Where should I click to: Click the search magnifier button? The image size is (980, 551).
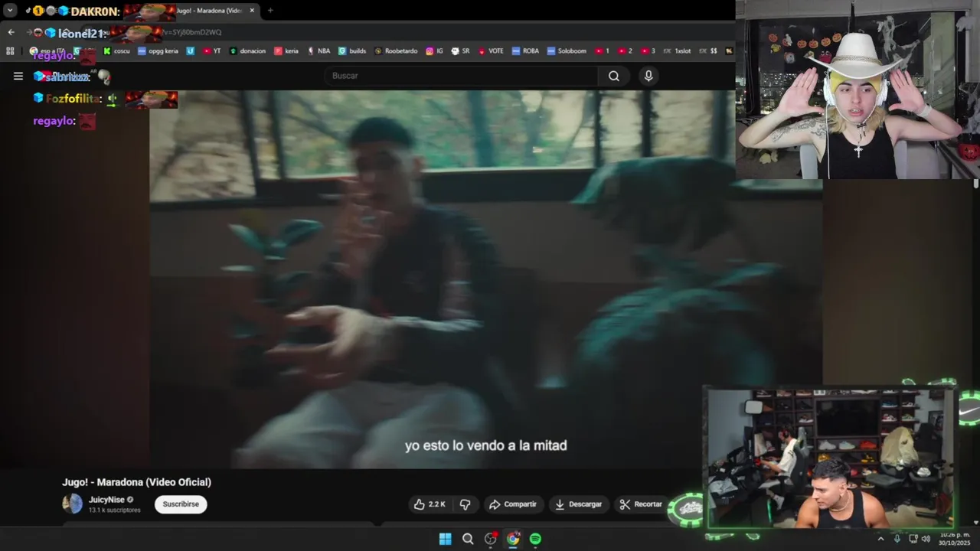coord(614,76)
